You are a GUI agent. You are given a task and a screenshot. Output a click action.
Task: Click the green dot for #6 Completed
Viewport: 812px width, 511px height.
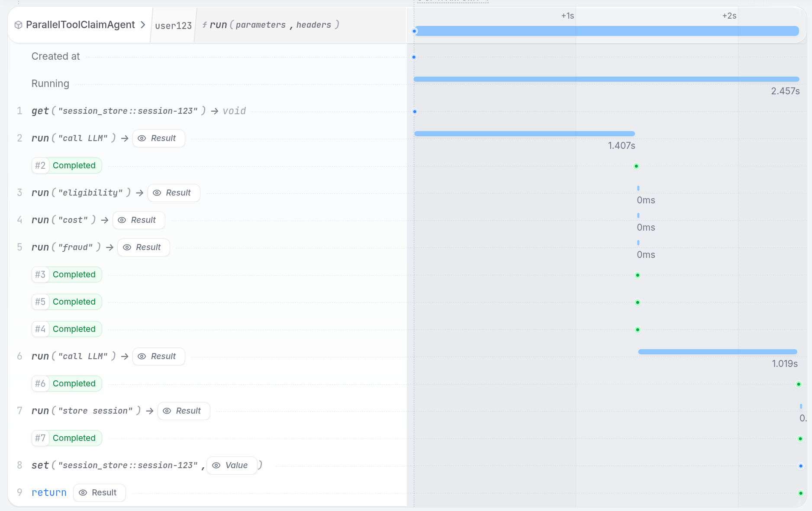point(799,384)
